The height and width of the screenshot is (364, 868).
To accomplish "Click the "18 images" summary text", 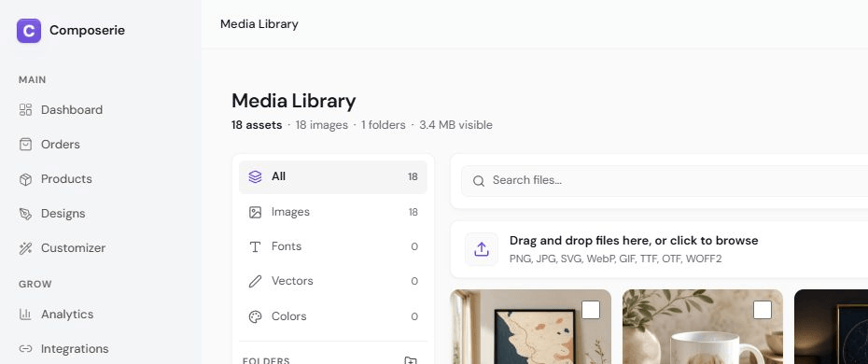I will tap(322, 125).
